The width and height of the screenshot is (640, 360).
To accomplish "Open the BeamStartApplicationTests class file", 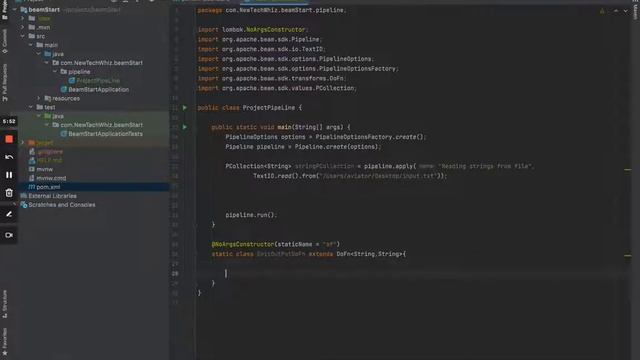I will [x=105, y=133].
